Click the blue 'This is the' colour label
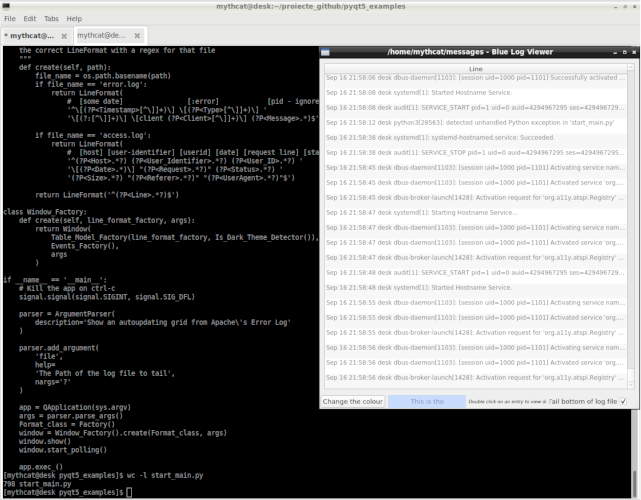 (x=427, y=401)
